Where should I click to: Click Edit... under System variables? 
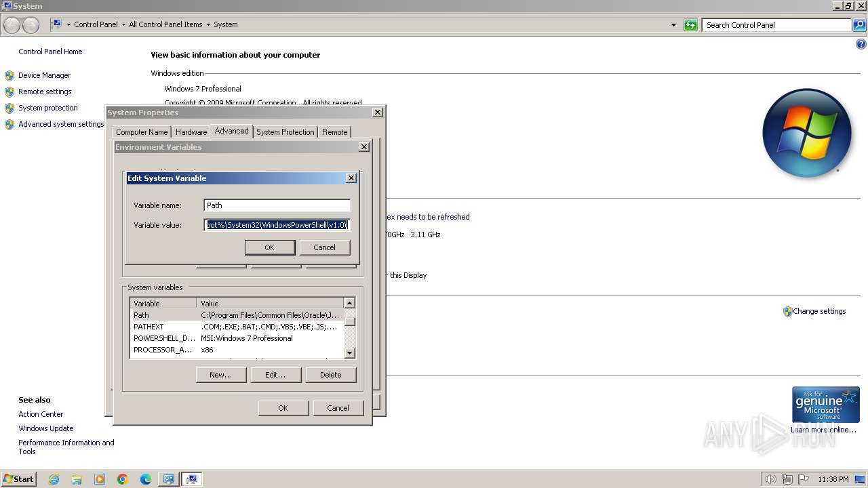point(275,375)
